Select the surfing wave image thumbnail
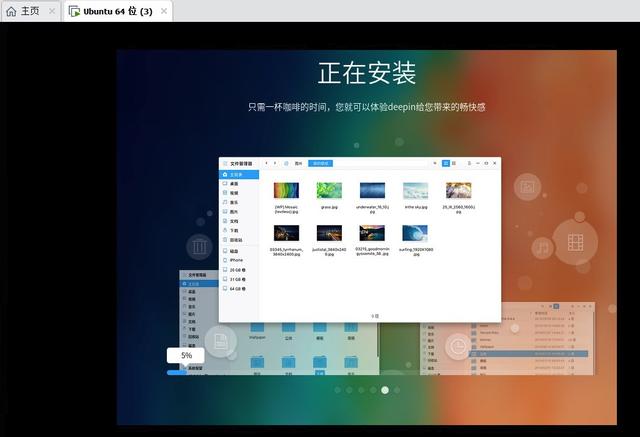The width and height of the screenshot is (640, 437). (415, 233)
